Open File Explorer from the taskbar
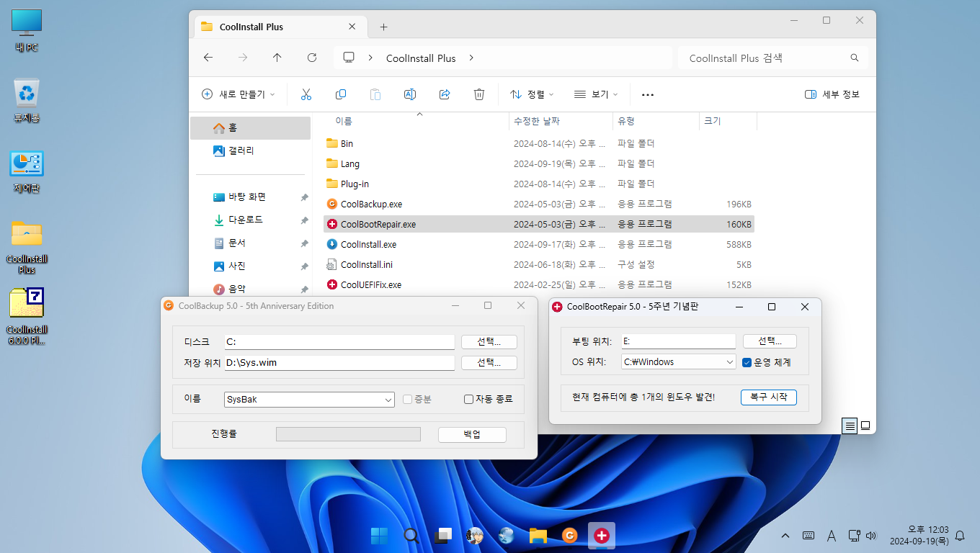The height and width of the screenshot is (553, 980). click(x=538, y=535)
